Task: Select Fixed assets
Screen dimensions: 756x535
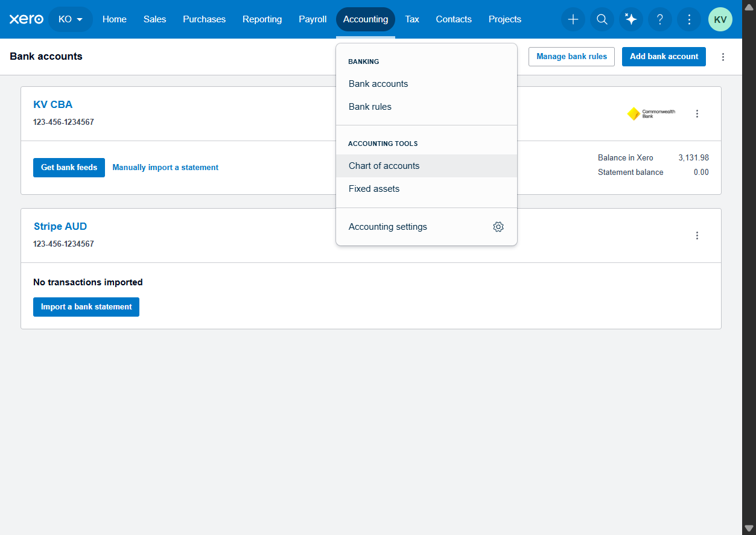Action: click(x=427, y=189)
